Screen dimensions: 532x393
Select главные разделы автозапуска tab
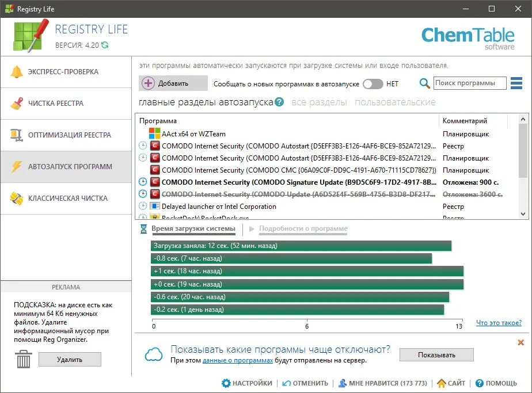(x=206, y=102)
